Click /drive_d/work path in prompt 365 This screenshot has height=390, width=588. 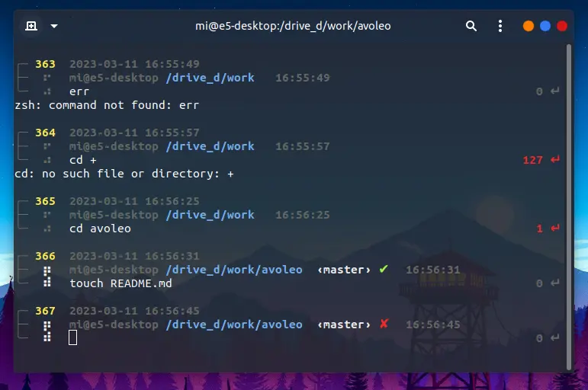(210, 215)
